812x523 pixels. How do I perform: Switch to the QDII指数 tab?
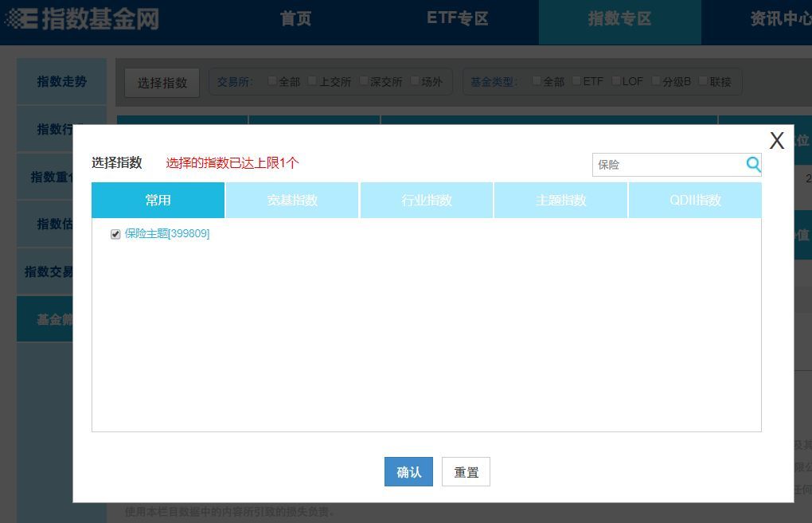click(x=695, y=200)
